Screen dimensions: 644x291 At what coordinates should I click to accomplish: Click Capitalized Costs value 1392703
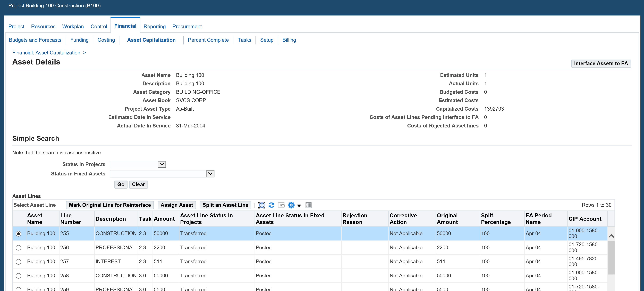pyautogui.click(x=494, y=109)
